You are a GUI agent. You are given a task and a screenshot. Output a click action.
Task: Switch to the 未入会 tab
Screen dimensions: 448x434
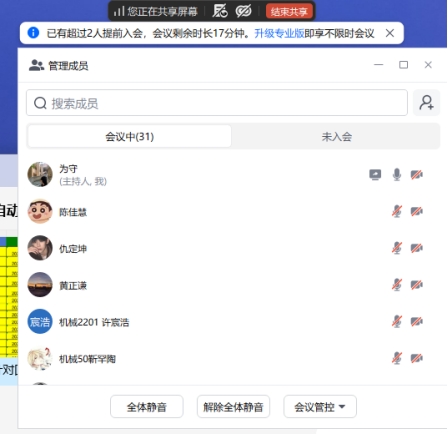(336, 136)
